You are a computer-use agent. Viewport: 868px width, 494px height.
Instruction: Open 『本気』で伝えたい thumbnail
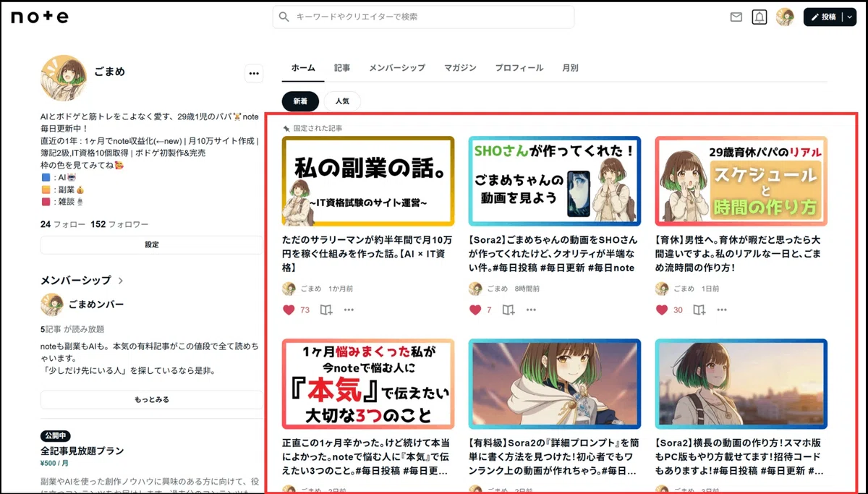click(x=368, y=384)
